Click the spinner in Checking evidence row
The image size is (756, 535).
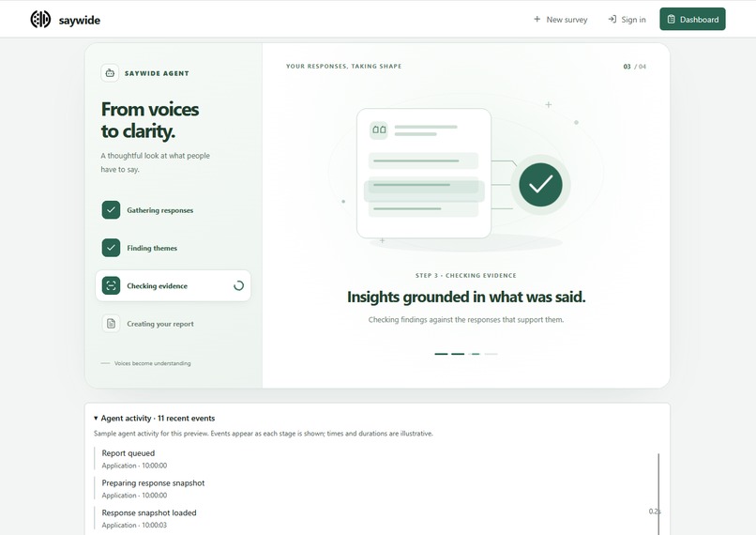238,285
